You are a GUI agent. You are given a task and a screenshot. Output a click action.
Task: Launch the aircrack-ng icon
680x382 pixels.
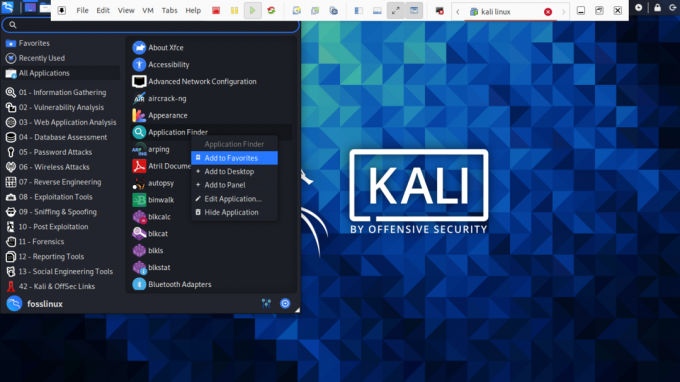tap(139, 98)
